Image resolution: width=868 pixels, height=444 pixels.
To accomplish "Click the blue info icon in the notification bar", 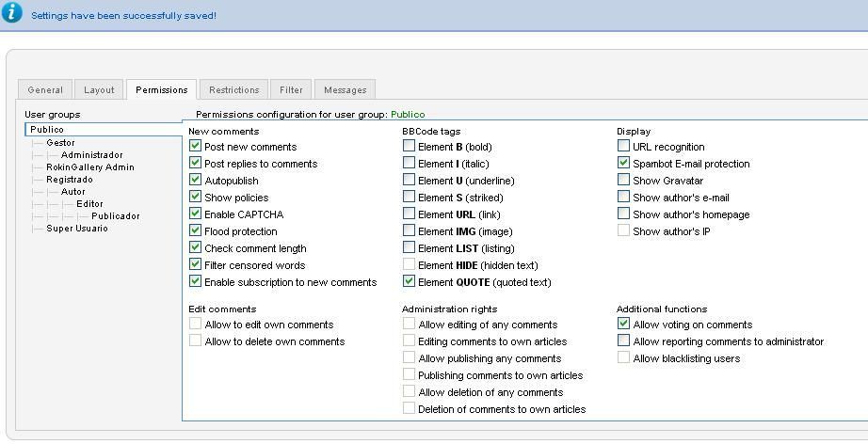I will pos(11,11).
